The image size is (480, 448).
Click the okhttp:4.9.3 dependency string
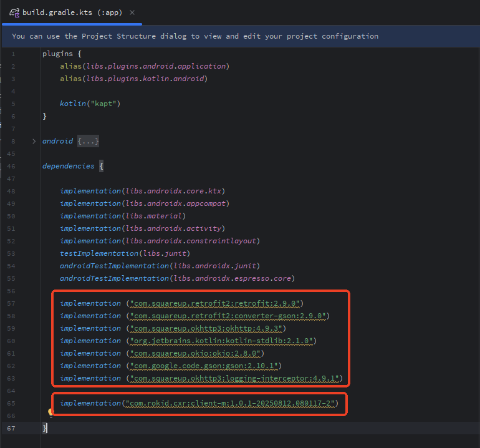coord(206,328)
